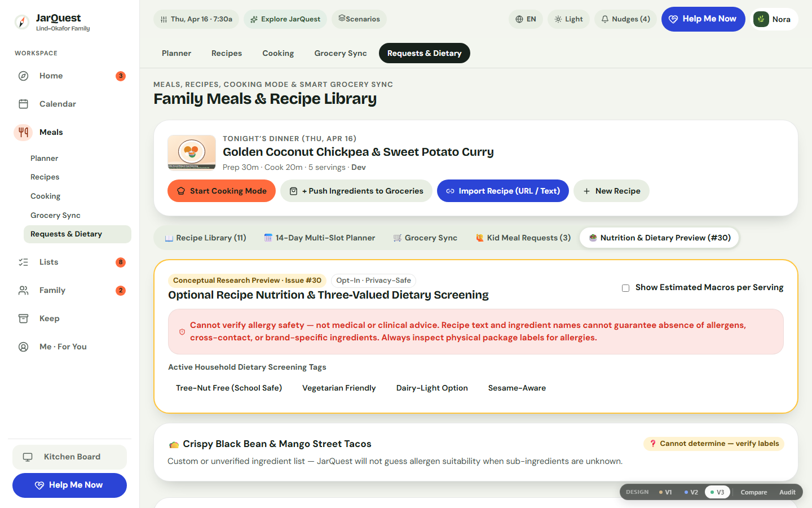This screenshot has height=508, width=812.
Task: Open Calendar in the sidebar
Action: coord(72,104)
